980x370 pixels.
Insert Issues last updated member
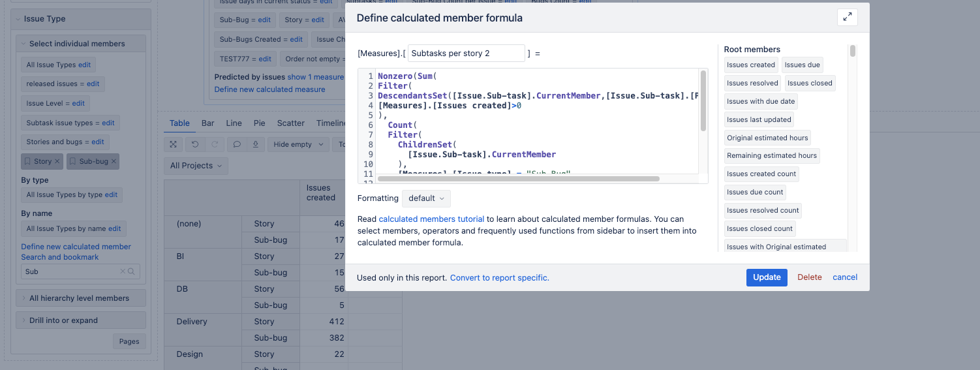[x=759, y=119]
